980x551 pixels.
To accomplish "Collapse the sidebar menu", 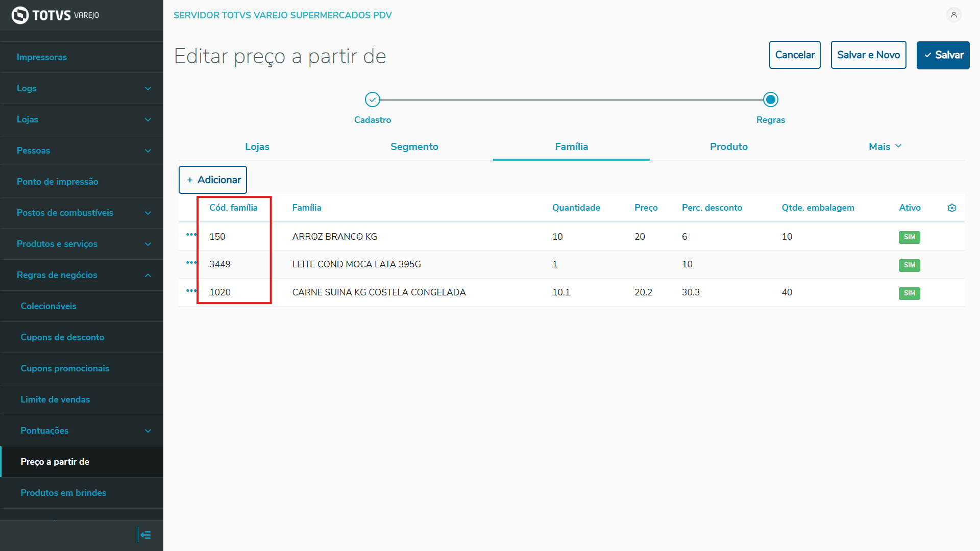I will click(x=145, y=535).
